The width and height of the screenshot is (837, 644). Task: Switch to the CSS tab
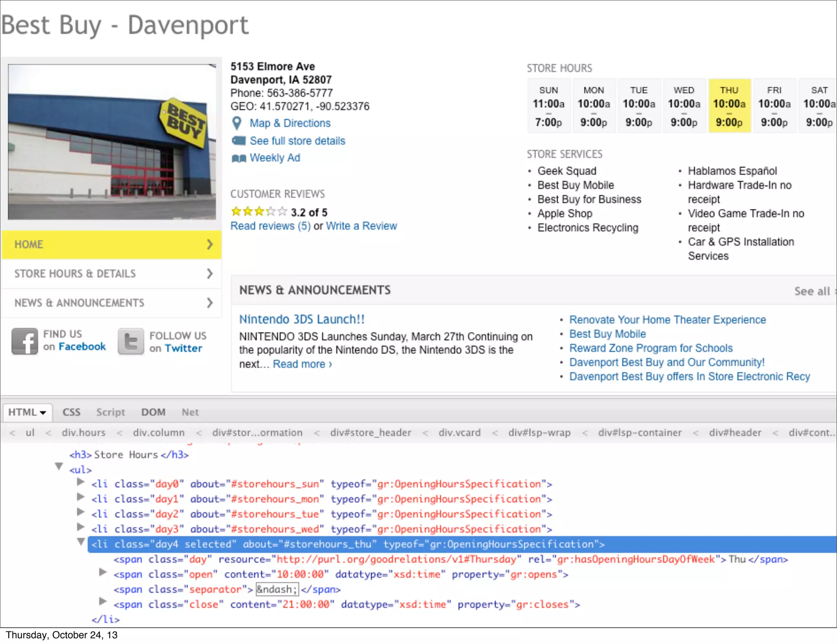pos(71,412)
